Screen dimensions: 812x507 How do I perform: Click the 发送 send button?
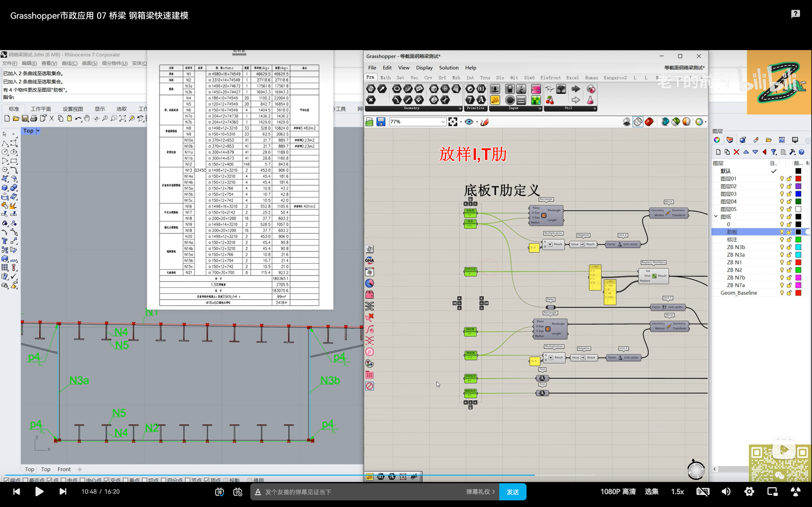tap(512, 491)
